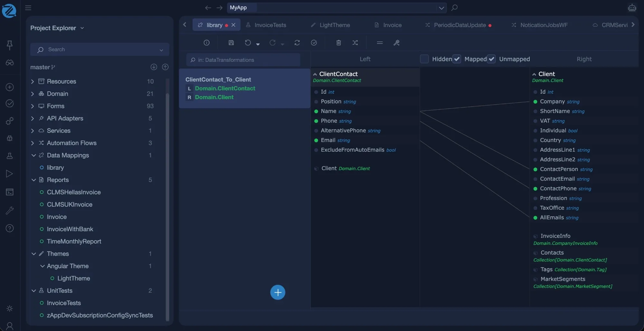Click the DataTransformations search field
The image size is (644, 331).
[243, 60]
